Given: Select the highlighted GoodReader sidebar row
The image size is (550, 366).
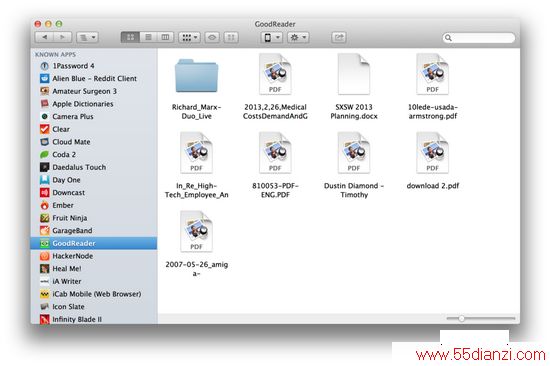Looking at the screenshot, I should pos(94,243).
